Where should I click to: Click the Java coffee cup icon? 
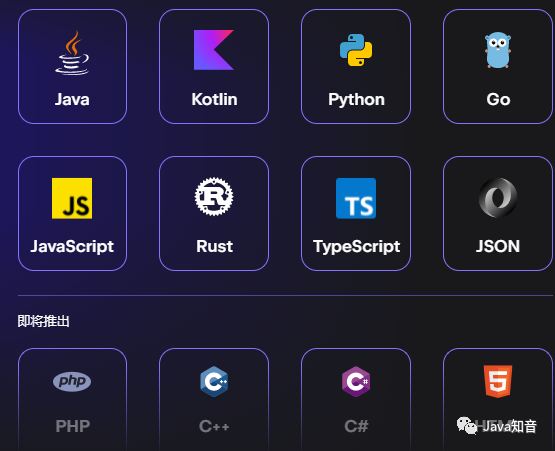pos(72,52)
